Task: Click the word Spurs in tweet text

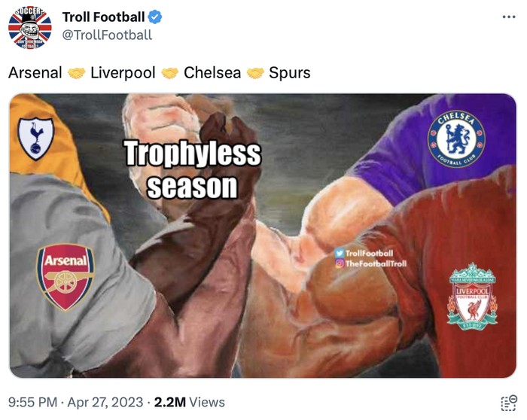Action: click(290, 73)
